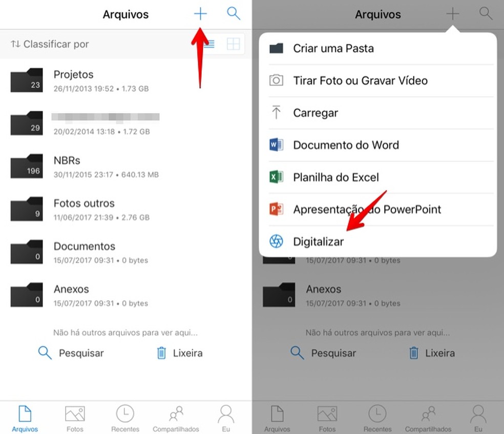This screenshot has height=434, width=504.
Task: Open the Anexos folder in left screen
Action: pyautogui.click(x=126, y=295)
